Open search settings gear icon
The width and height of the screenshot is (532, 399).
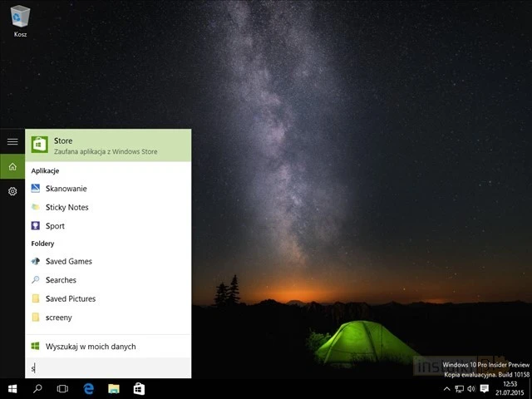click(12, 192)
